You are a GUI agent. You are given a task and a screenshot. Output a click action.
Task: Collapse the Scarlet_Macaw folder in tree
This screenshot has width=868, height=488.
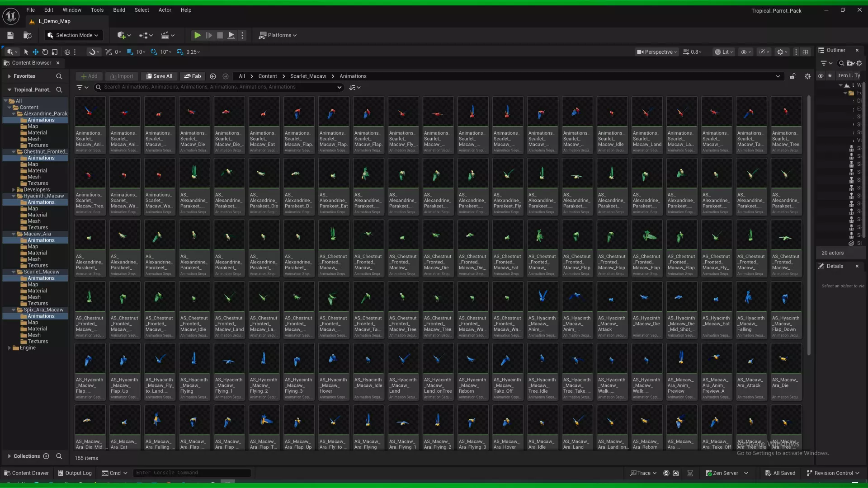(14, 272)
